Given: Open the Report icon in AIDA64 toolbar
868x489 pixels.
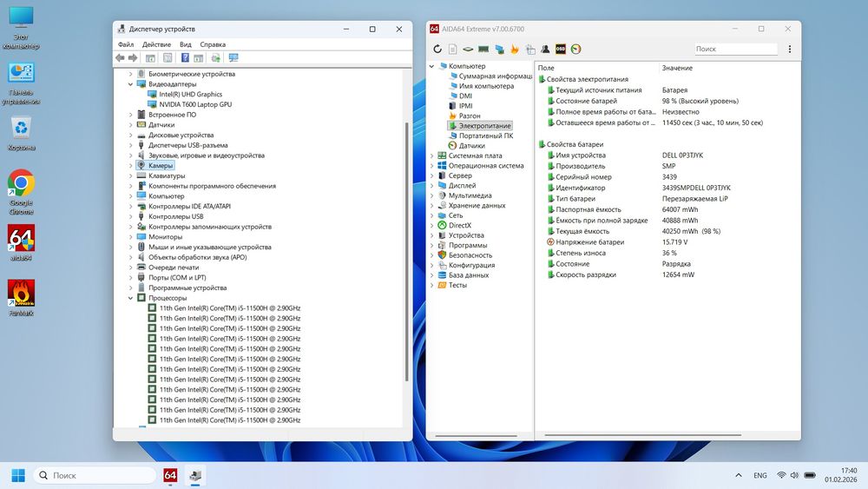Looking at the screenshot, I should pyautogui.click(x=452, y=50).
